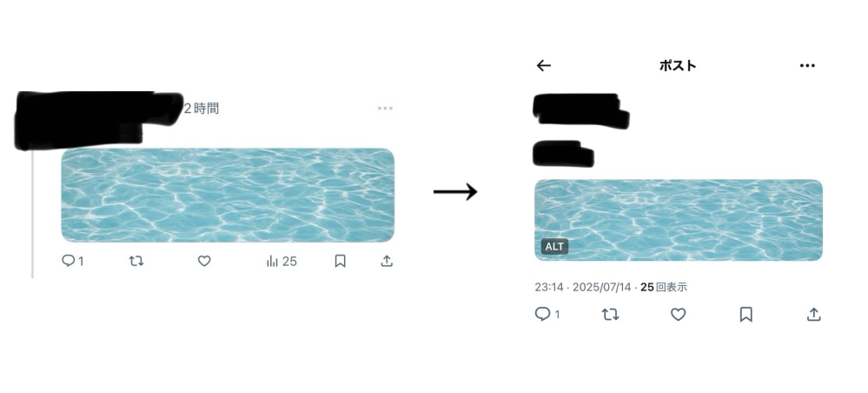Show ALT description on the detail image
The height and width of the screenshot is (393, 868).
(x=554, y=247)
